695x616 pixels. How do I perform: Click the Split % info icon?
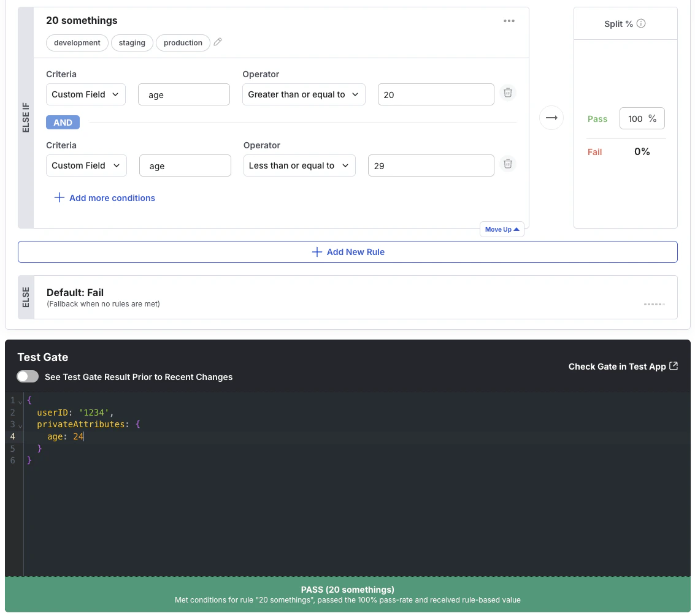(x=641, y=23)
